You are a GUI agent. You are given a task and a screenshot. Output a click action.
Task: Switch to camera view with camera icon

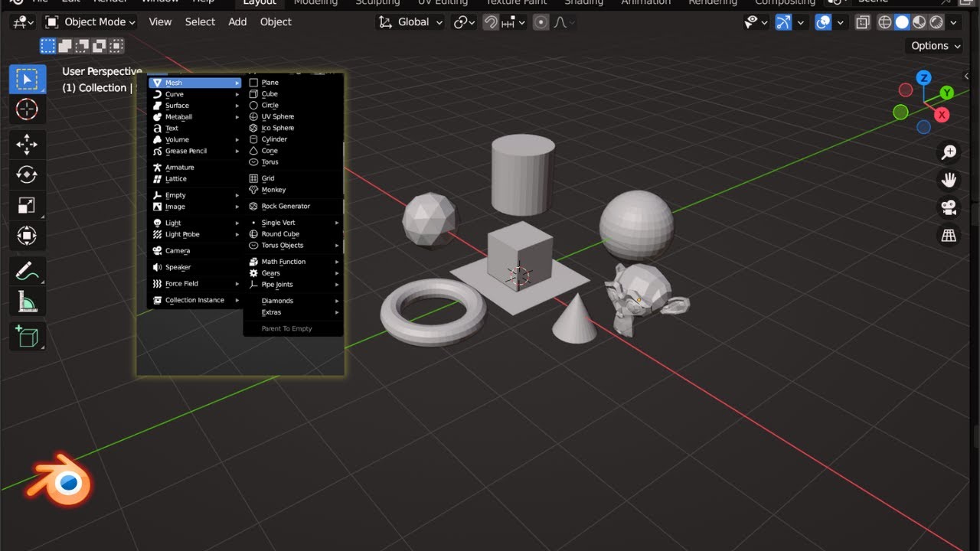coord(949,207)
